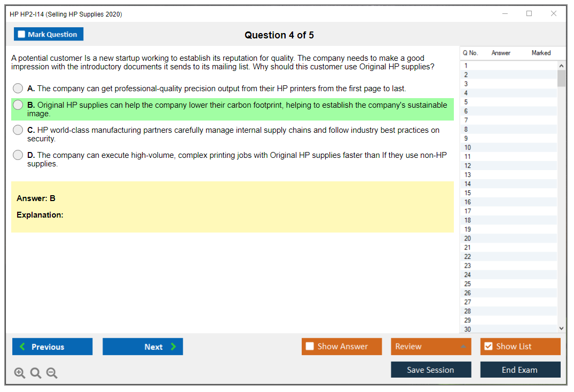This screenshot has width=574, height=392.
Task: Select question 15 in the list
Action: [468, 193]
